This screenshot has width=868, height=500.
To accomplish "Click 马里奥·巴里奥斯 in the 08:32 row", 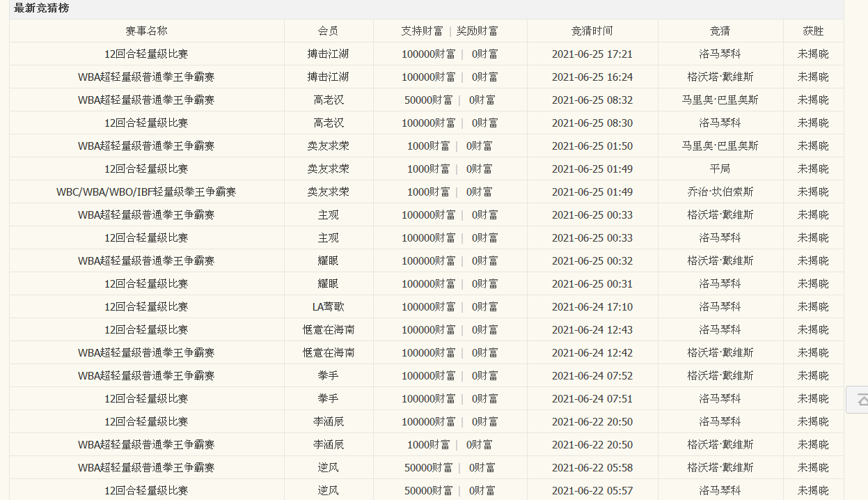I will [x=720, y=100].
